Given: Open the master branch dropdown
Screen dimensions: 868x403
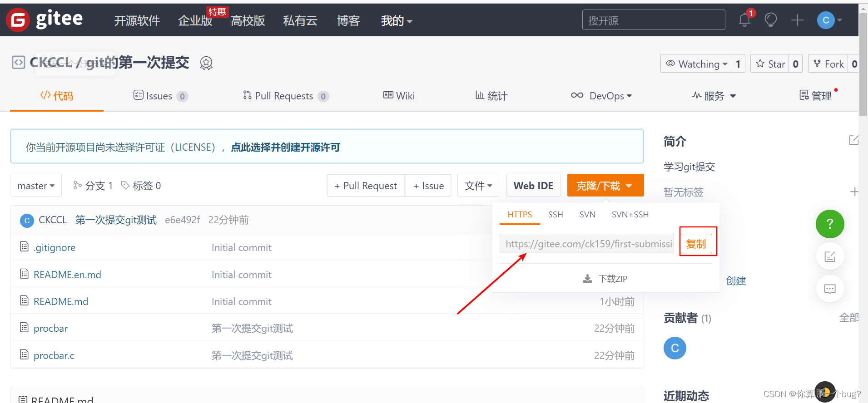Looking at the screenshot, I should pyautogui.click(x=36, y=186).
